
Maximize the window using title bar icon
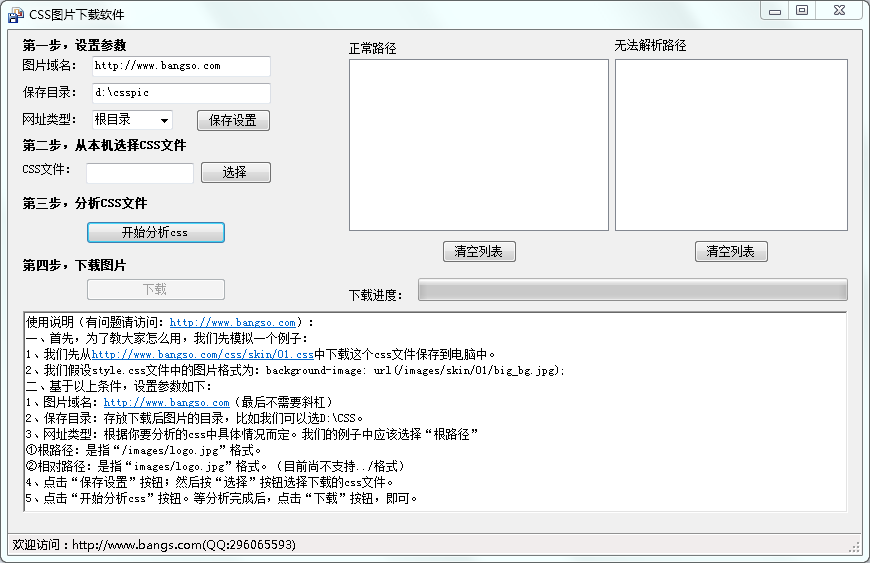click(802, 11)
